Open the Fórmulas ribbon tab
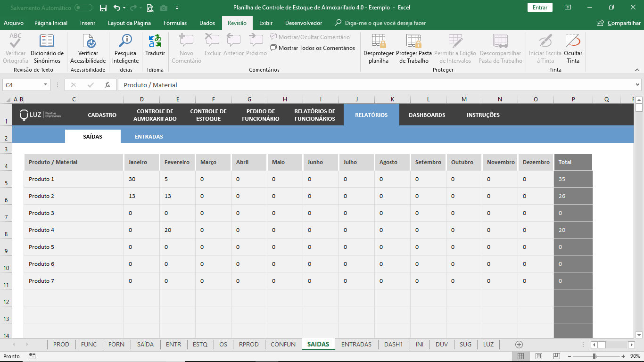The width and height of the screenshot is (644, 362). 175,23
